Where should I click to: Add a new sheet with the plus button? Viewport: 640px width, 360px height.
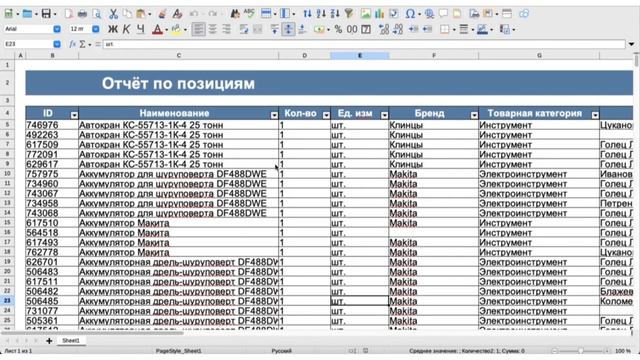coord(49,341)
